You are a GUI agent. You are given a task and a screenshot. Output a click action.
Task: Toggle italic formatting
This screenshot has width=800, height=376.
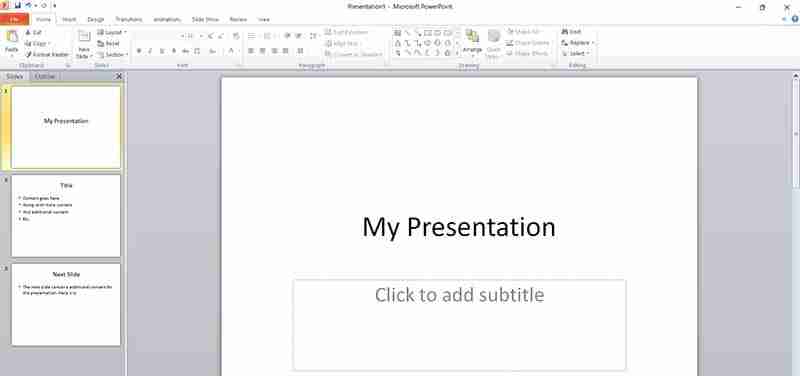pos(150,51)
